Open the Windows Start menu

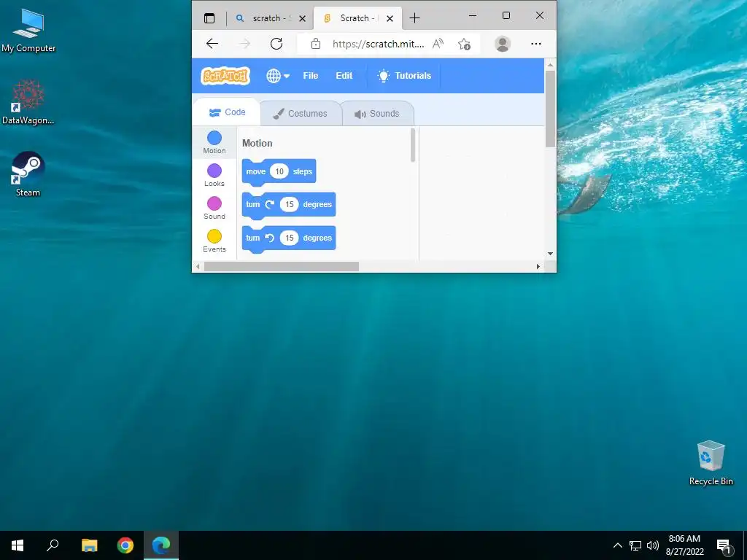pyautogui.click(x=18, y=545)
